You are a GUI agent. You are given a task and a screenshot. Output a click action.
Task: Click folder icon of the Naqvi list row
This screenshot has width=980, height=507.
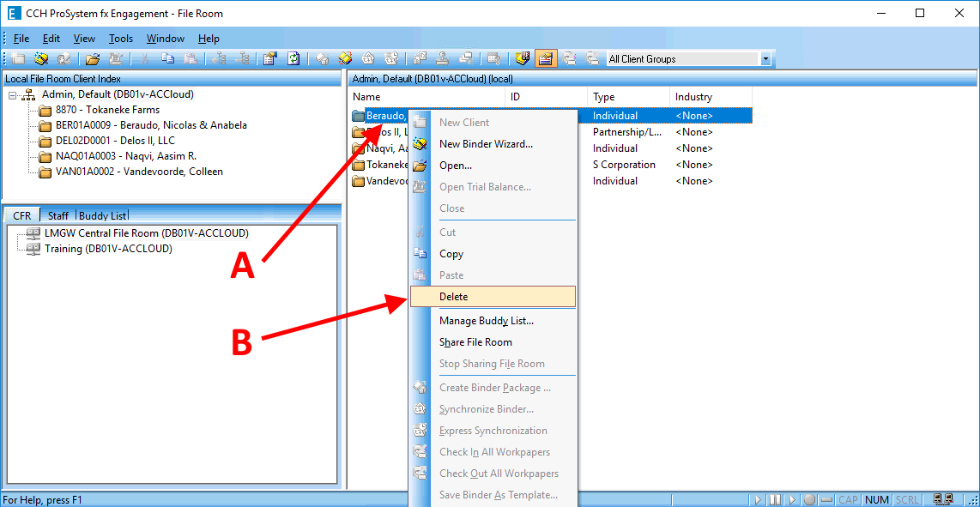(358, 148)
